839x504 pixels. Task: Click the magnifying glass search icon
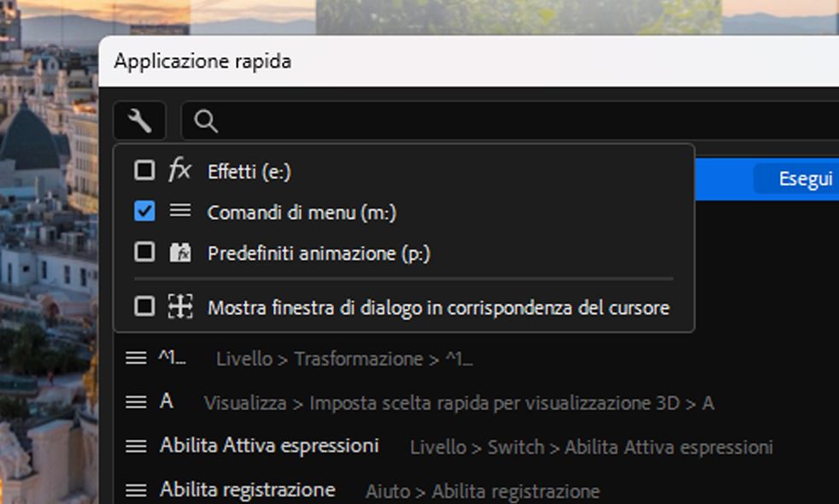tap(206, 121)
